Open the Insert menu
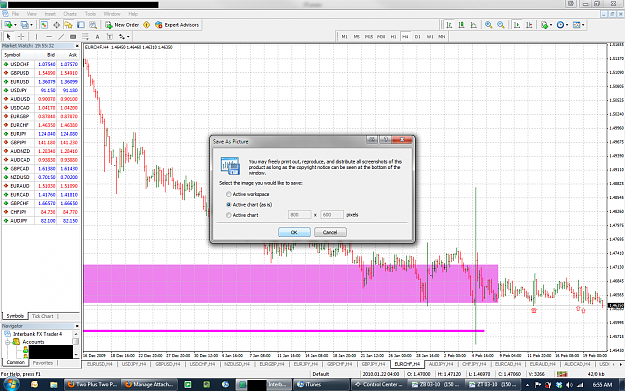625x391 pixels. click(x=50, y=14)
